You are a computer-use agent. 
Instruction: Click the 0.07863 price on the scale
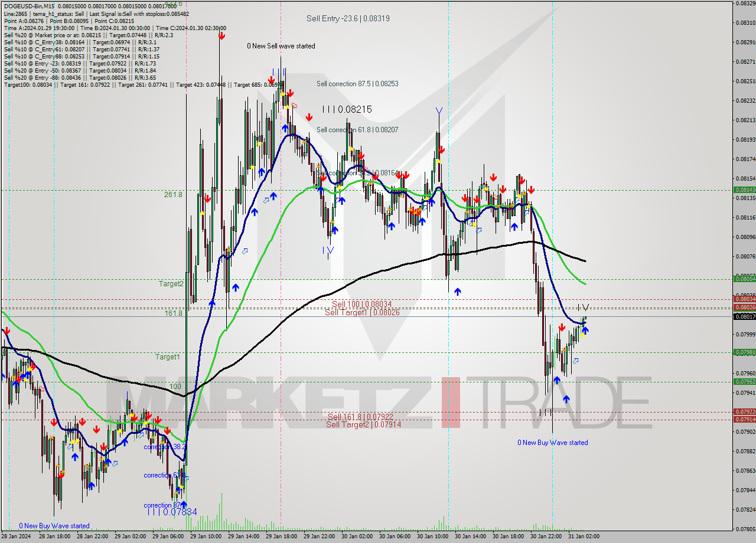[745, 470]
